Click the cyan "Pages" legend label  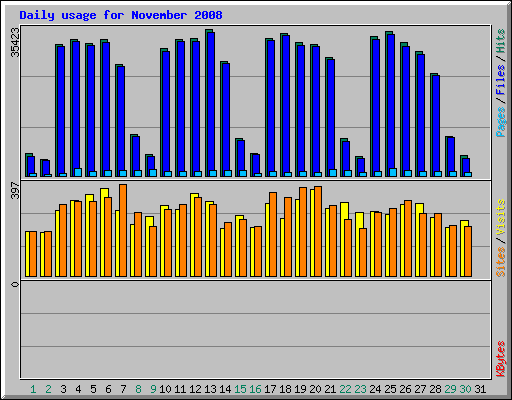pos(501,122)
